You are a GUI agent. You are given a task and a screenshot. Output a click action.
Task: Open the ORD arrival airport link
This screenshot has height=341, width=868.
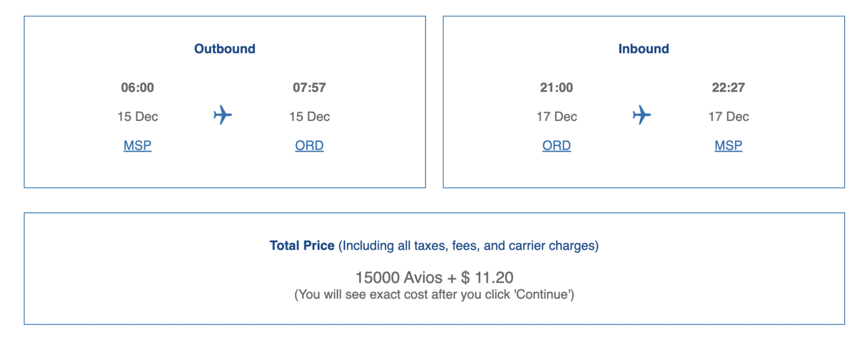tap(309, 145)
